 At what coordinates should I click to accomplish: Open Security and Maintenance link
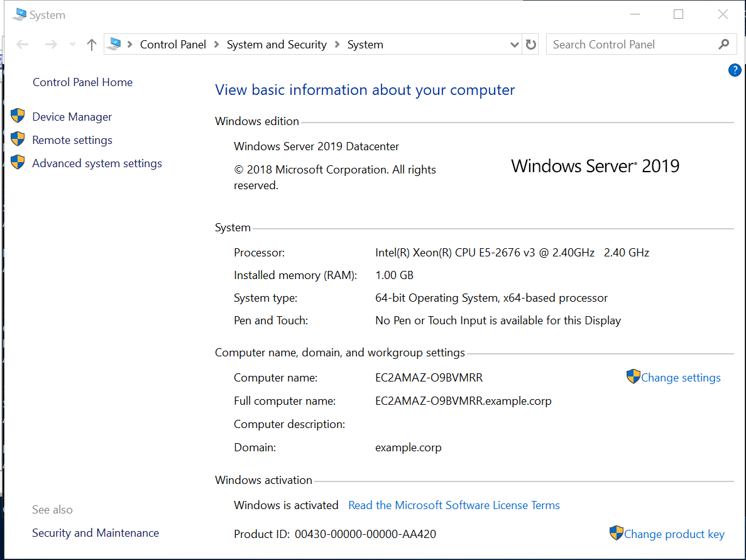(x=96, y=533)
